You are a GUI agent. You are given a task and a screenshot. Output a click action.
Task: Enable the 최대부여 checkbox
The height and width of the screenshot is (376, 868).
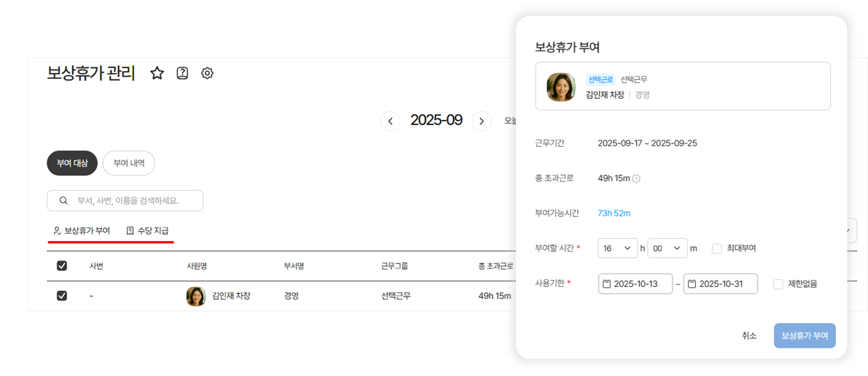coord(717,249)
